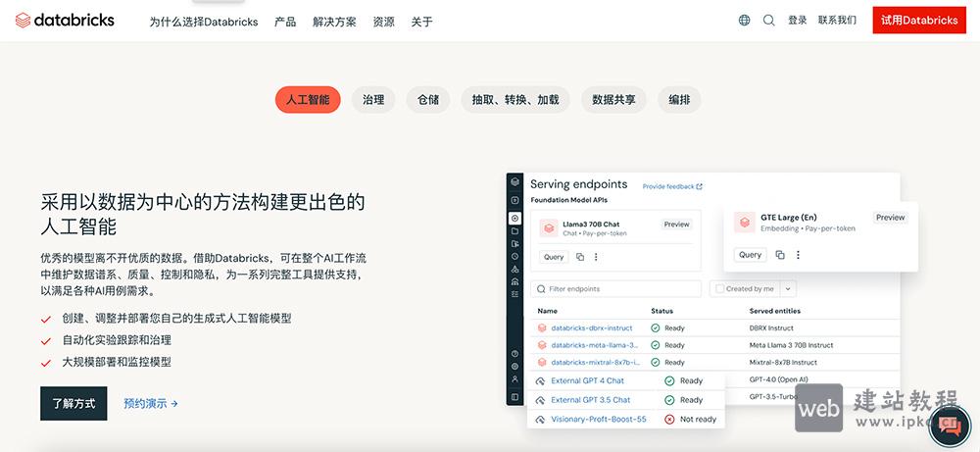980x452 pixels.
Task: Click the Databricks logo in header
Action: pos(65,21)
